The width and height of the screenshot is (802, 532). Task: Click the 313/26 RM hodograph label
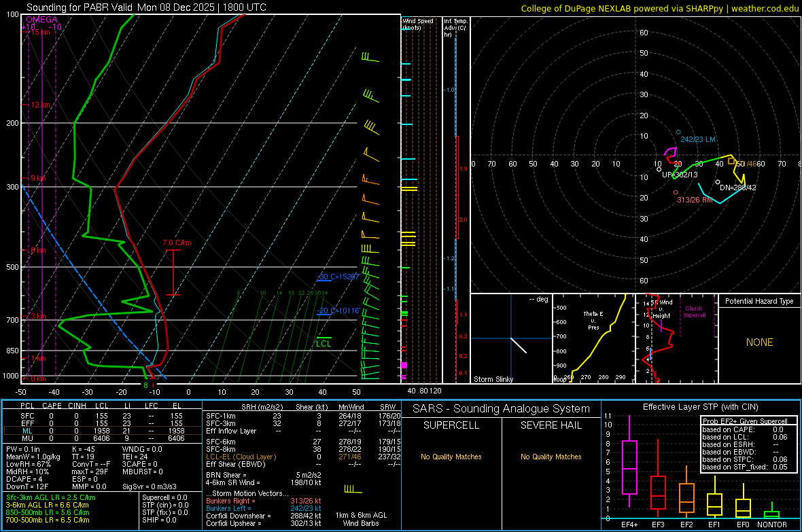[695, 200]
